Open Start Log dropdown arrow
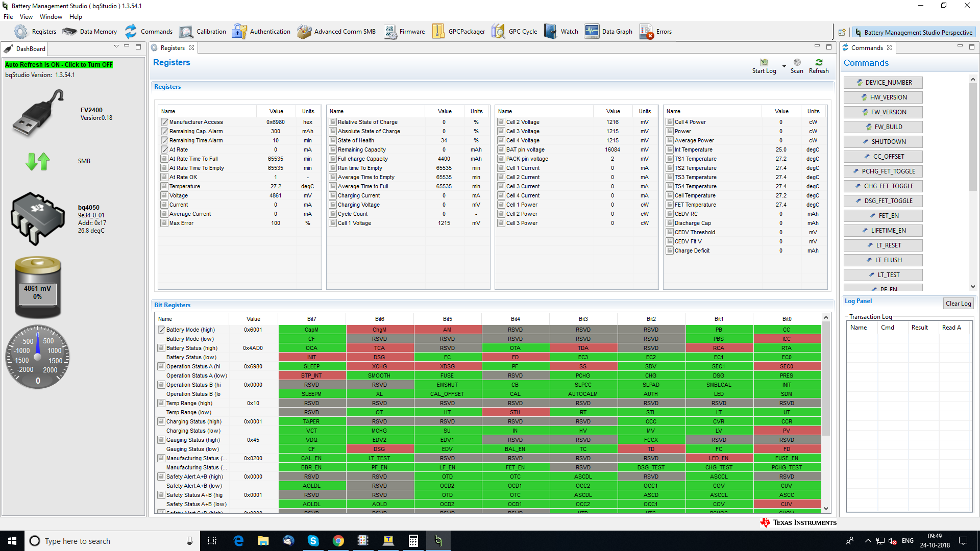 coord(784,66)
